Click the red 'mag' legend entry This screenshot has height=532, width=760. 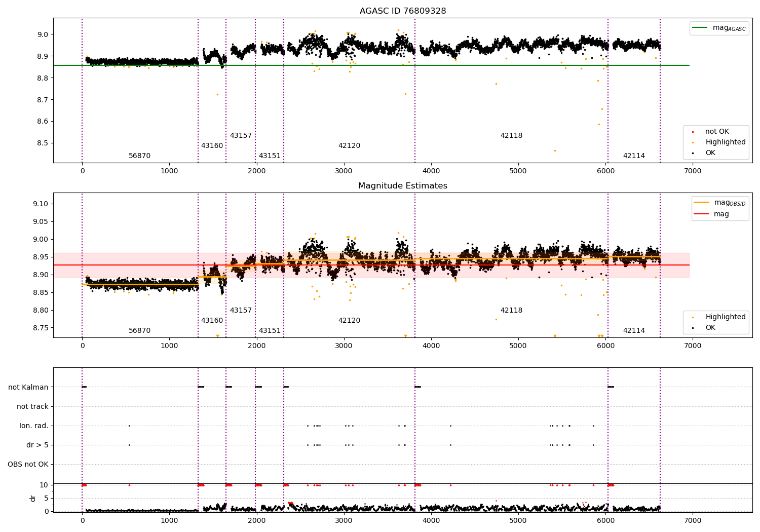point(712,214)
